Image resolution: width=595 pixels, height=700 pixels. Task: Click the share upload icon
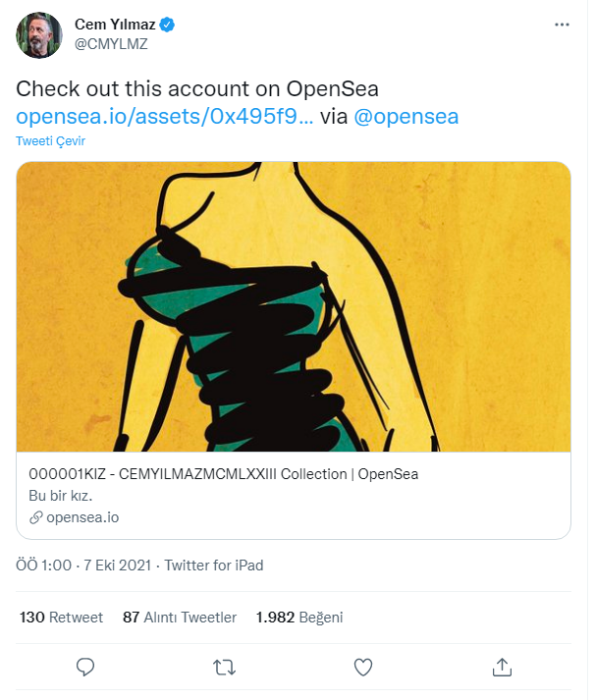(502, 668)
